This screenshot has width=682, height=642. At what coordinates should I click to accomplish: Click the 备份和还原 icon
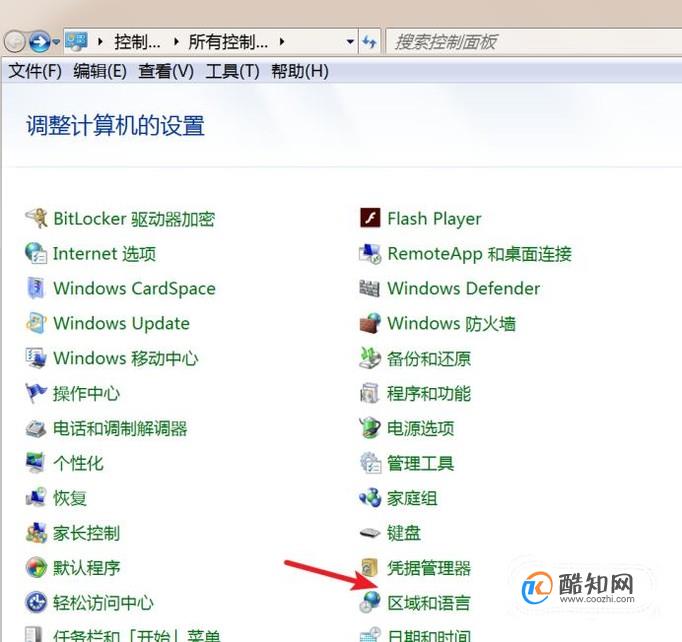[x=370, y=358]
